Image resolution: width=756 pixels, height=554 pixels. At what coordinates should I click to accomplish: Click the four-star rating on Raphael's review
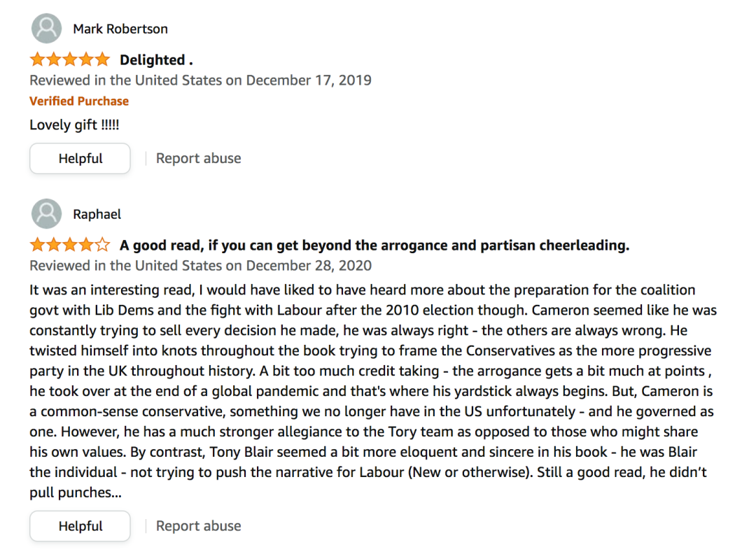pos(70,245)
